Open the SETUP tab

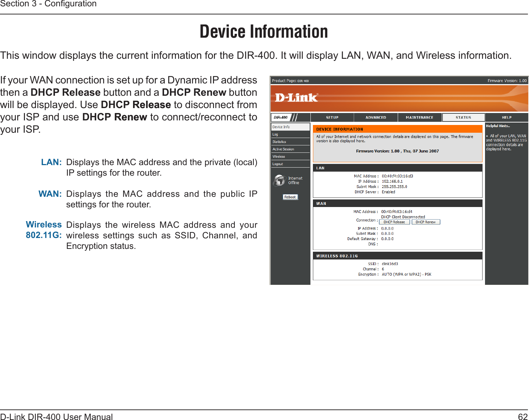(332, 118)
